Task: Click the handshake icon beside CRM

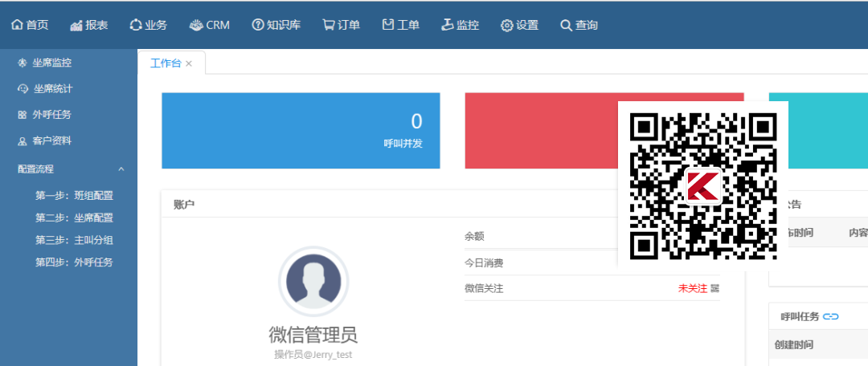Action: (196, 25)
